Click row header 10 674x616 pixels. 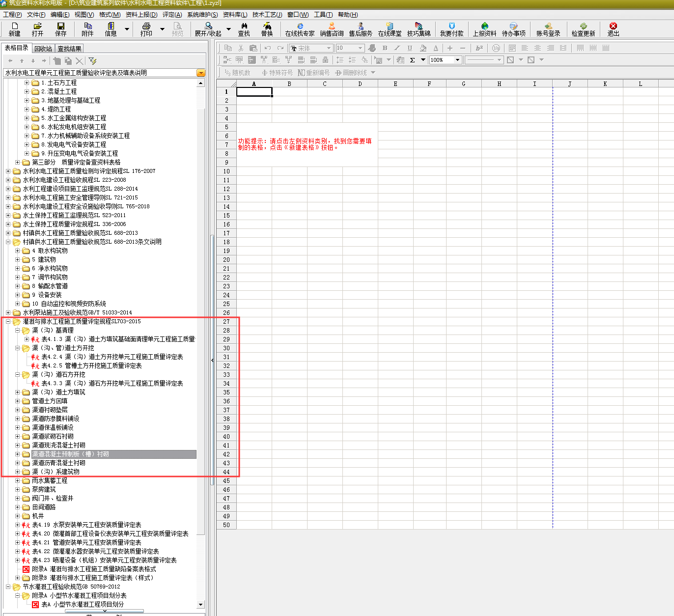coord(226,171)
